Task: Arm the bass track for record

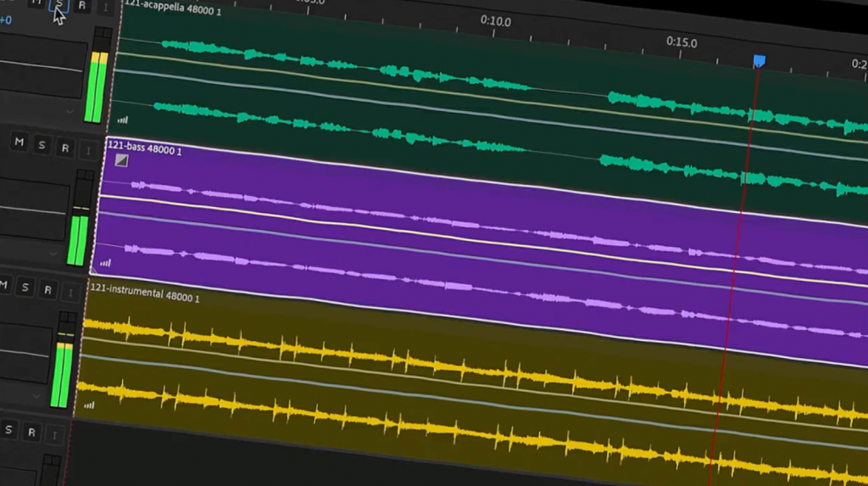Action: pyautogui.click(x=64, y=148)
